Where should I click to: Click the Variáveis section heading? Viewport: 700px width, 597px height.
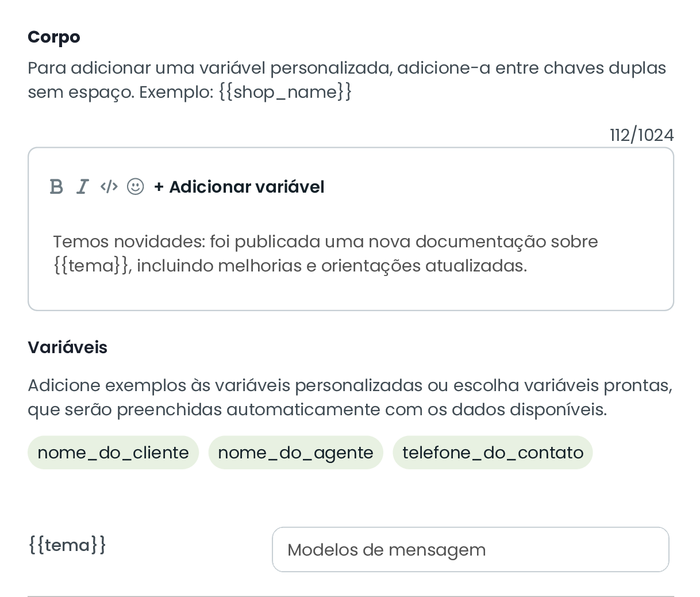[x=67, y=347]
